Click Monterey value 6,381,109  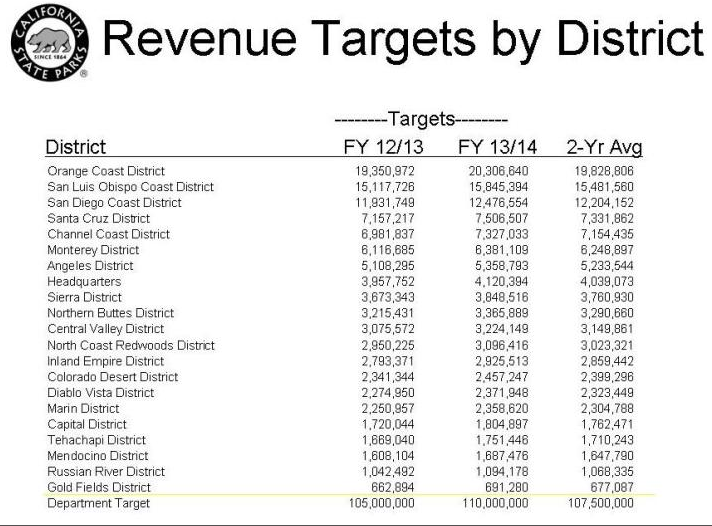pos(502,250)
